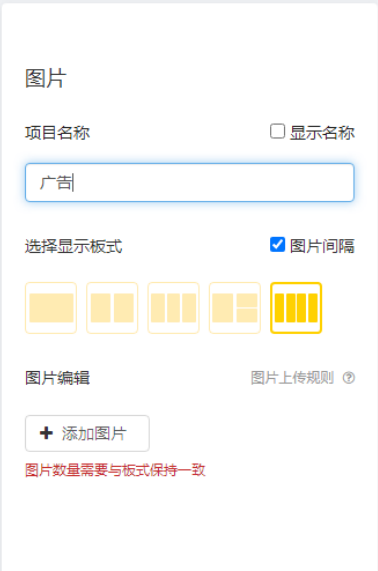Open the 图片上传规则 link

tap(292, 378)
